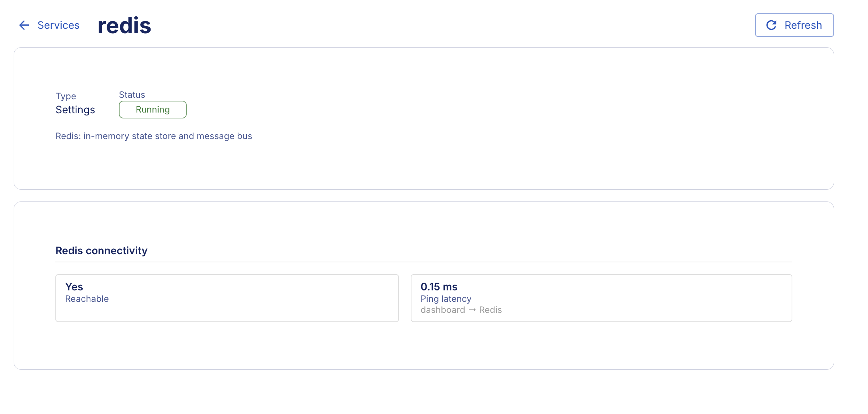This screenshot has width=868, height=414.
Task: Click the Settings type value
Action: click(x=75, y=110)
